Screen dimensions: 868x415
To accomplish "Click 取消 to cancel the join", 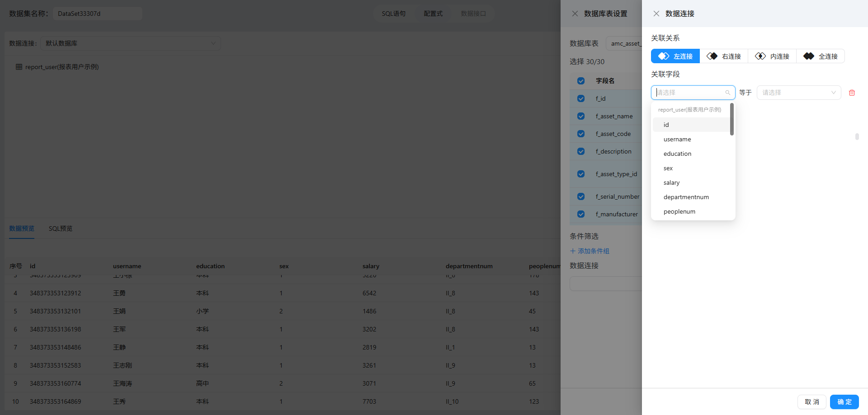I will click(x=812, y=402).
